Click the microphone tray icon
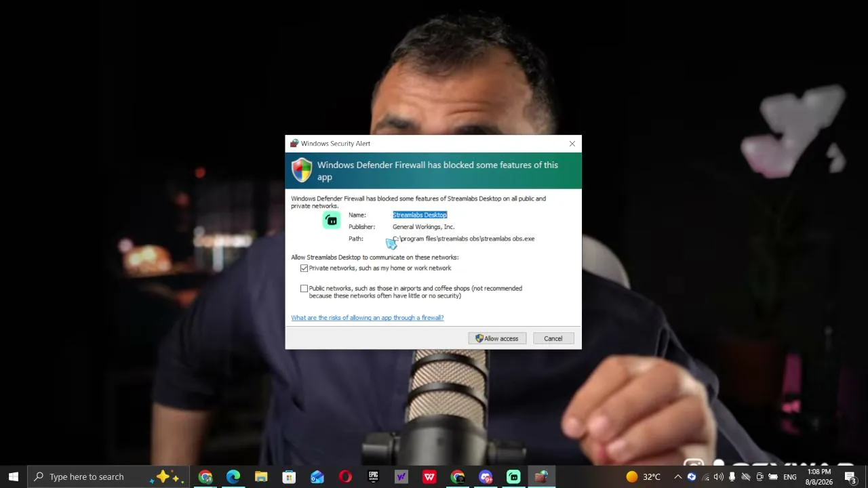868x488 pixels. point(732,476)
